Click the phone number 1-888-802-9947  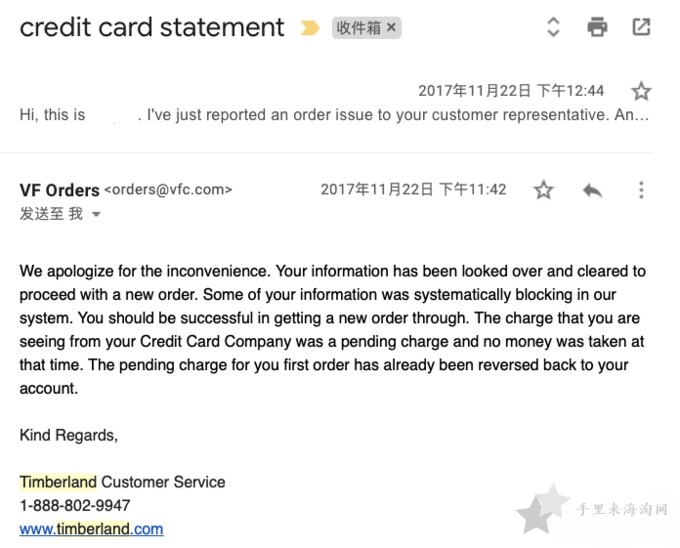click(x=75, y=506)
